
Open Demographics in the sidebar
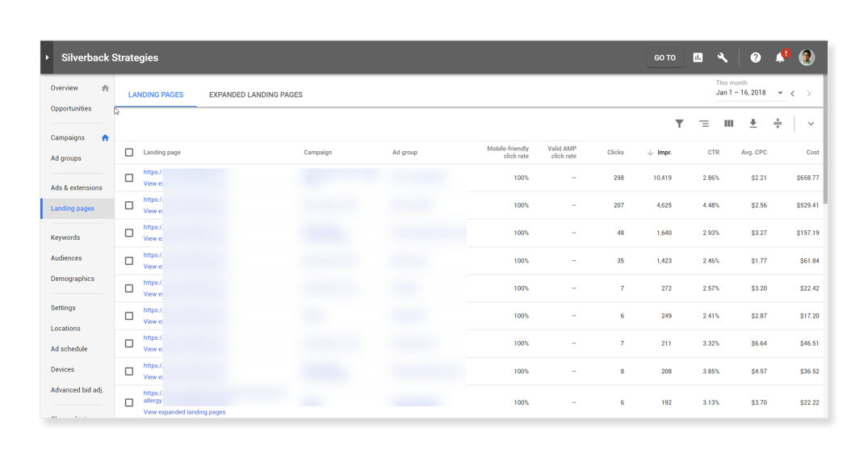(73, 279)
